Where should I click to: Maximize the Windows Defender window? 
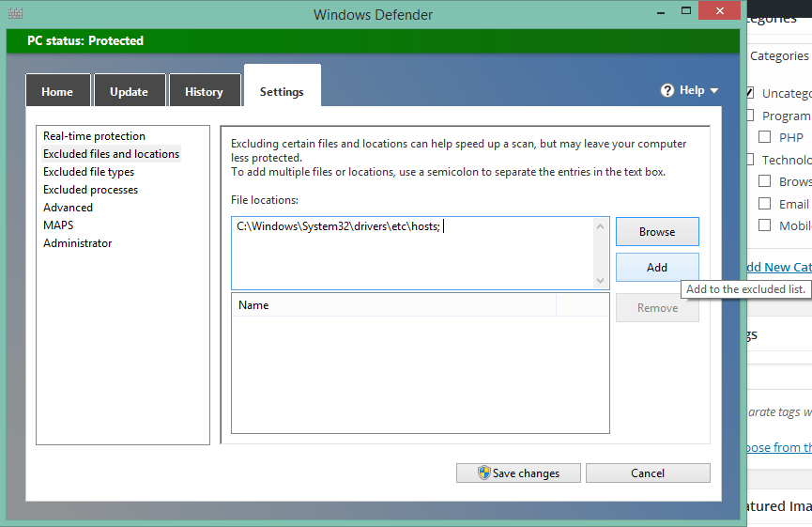pos(686,11)
